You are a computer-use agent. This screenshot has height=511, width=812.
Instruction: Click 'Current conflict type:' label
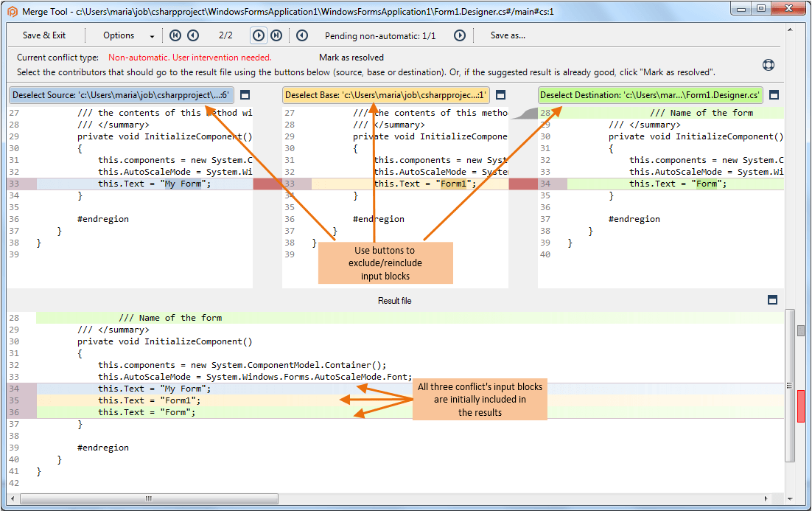57,58
